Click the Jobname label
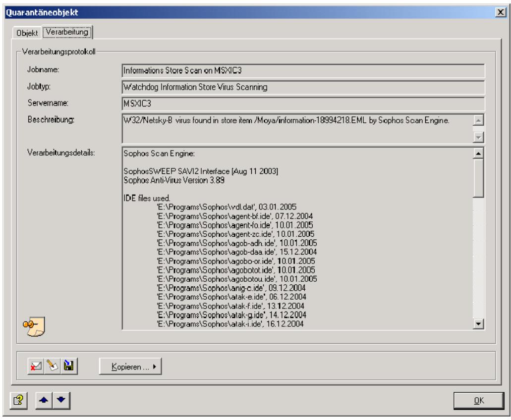The image size is (511, 420). coord(43,70)
